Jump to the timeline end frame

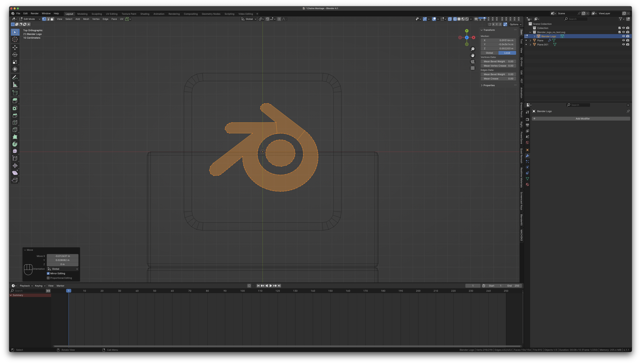pyautogui.click(x=279, y=286)
